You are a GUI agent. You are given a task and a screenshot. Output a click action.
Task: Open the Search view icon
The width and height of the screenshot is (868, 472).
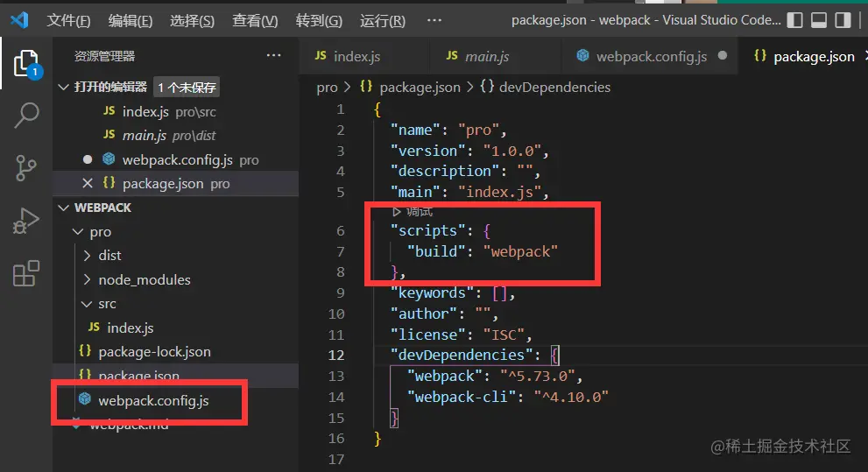[x=26, y=115]
